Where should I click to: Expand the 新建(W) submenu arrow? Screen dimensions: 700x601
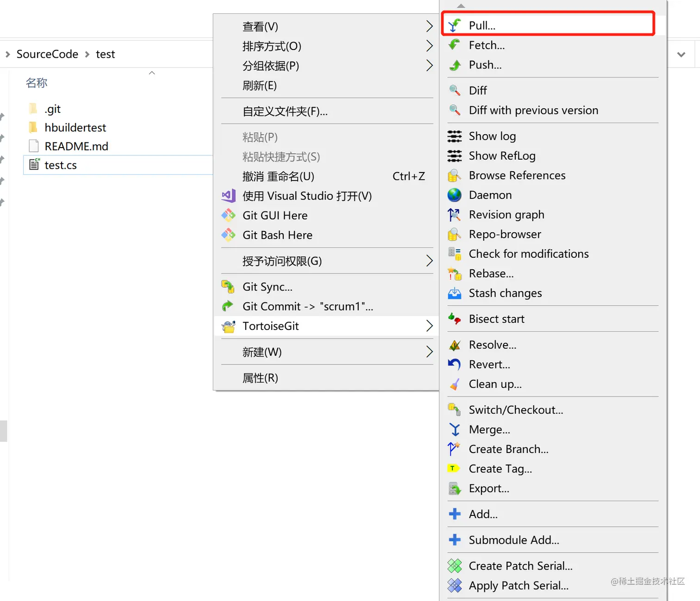point(429,352)
